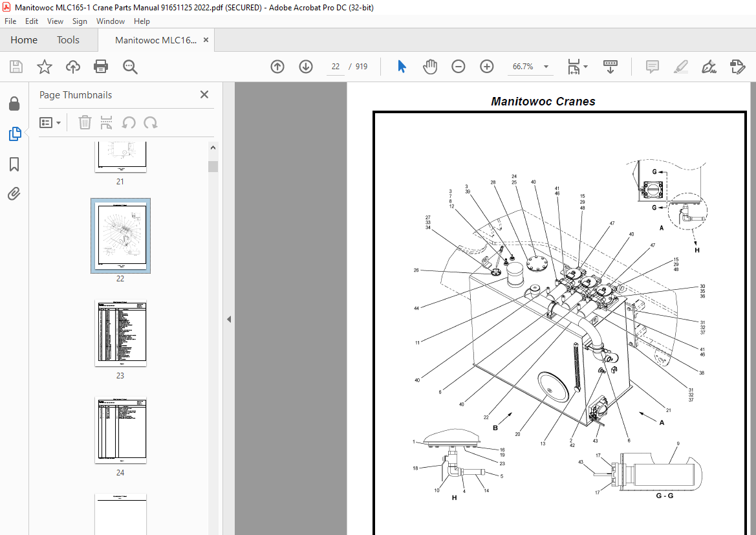Activate the selection arrow tool
756x535 pixels.
pos(402,67)
